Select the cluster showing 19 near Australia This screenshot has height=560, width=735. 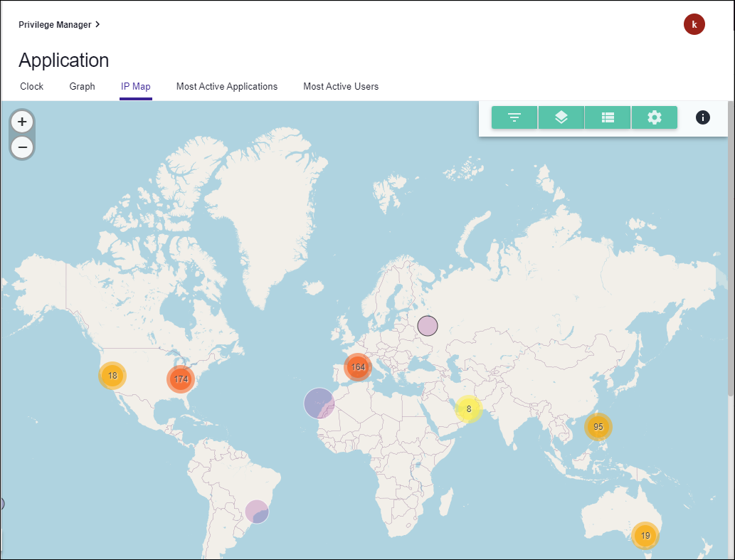click(x=645, y=535)
